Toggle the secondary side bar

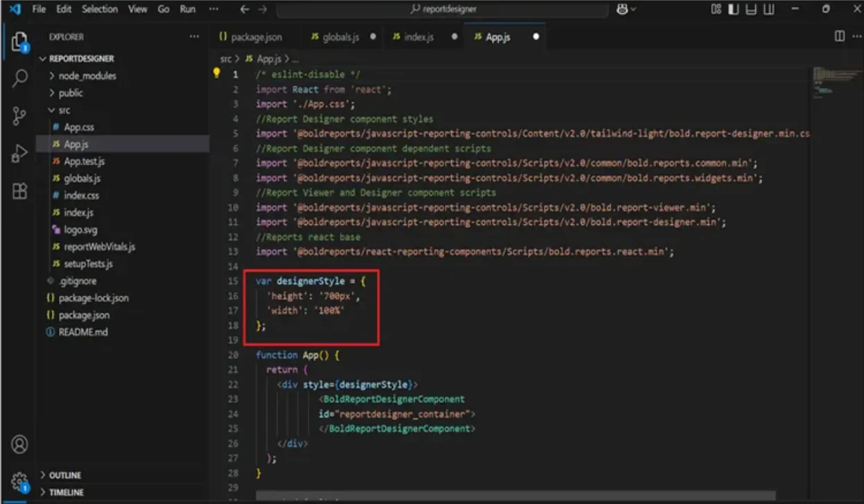(x=769, y=10)
